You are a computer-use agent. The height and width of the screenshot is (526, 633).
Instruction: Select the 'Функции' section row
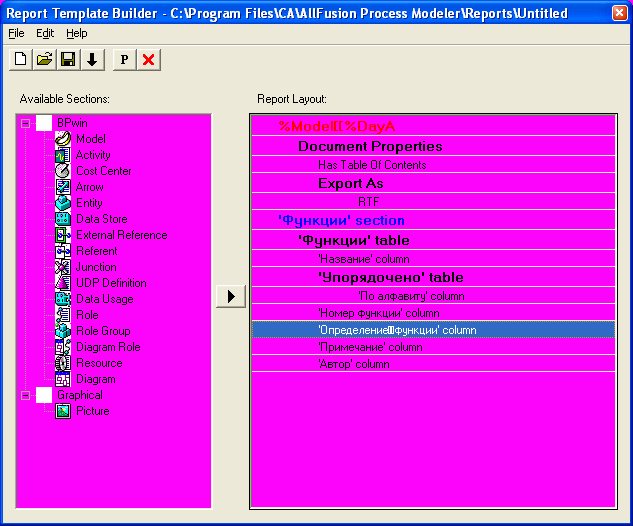(x=433, y=220)
